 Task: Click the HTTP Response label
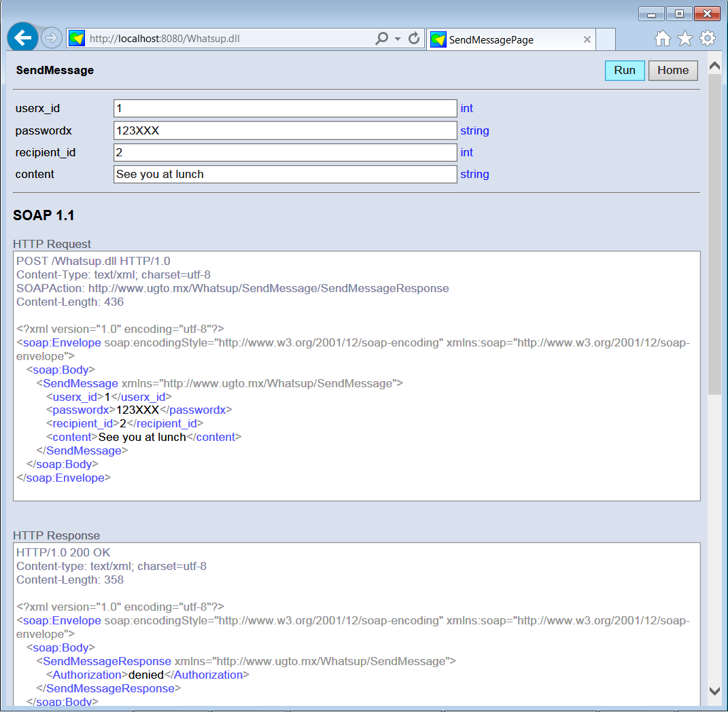(x=56, y=535)
